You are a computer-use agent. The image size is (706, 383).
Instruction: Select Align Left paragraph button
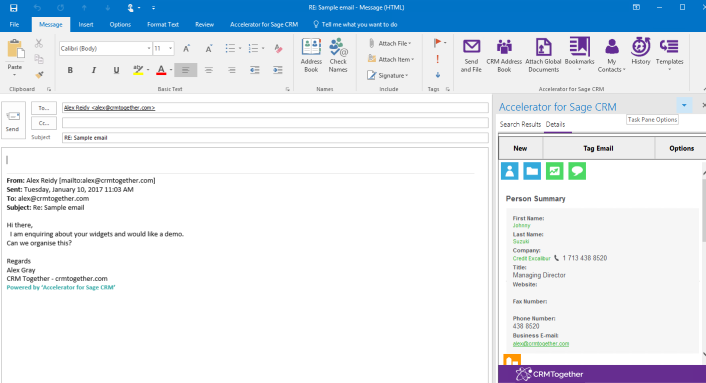tap(186, 70)
